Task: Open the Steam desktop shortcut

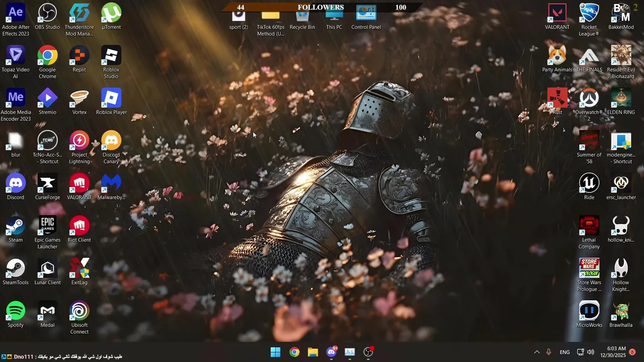Action: coord(16,230)
